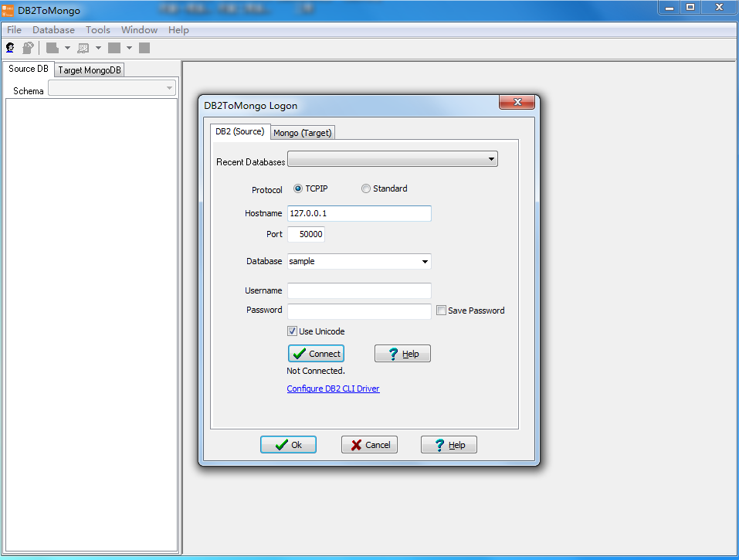Click the last grayed square toolbar icon

pos(144,48)
